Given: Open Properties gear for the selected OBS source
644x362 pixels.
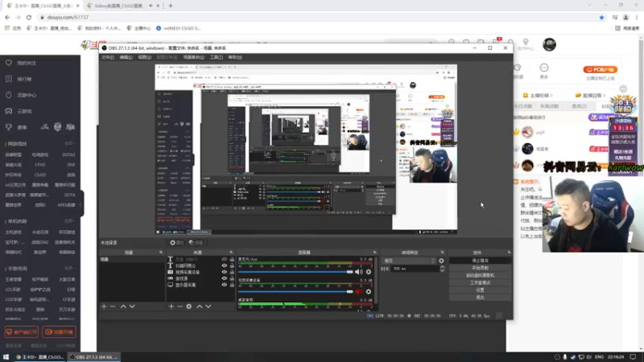Looking at the screenshot, I should [177, 243].
